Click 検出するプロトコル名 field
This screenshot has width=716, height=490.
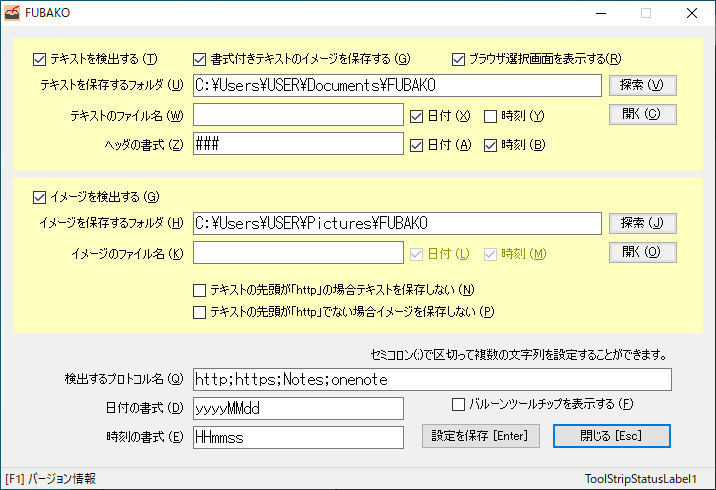pyautogui.click(x=432, y=379)
